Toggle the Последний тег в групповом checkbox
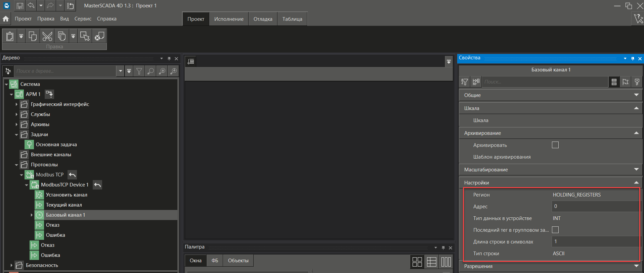 coord(555,230)
